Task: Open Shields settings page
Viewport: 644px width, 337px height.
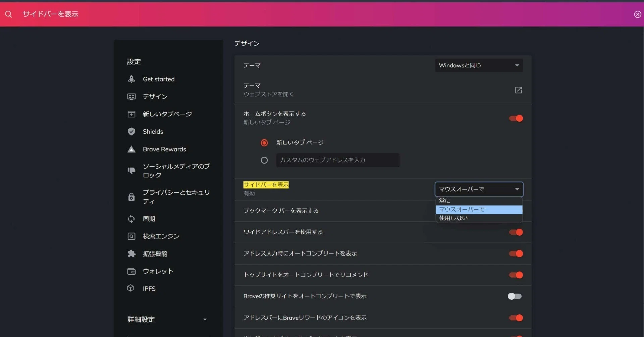Action: (x=153, y=132)
